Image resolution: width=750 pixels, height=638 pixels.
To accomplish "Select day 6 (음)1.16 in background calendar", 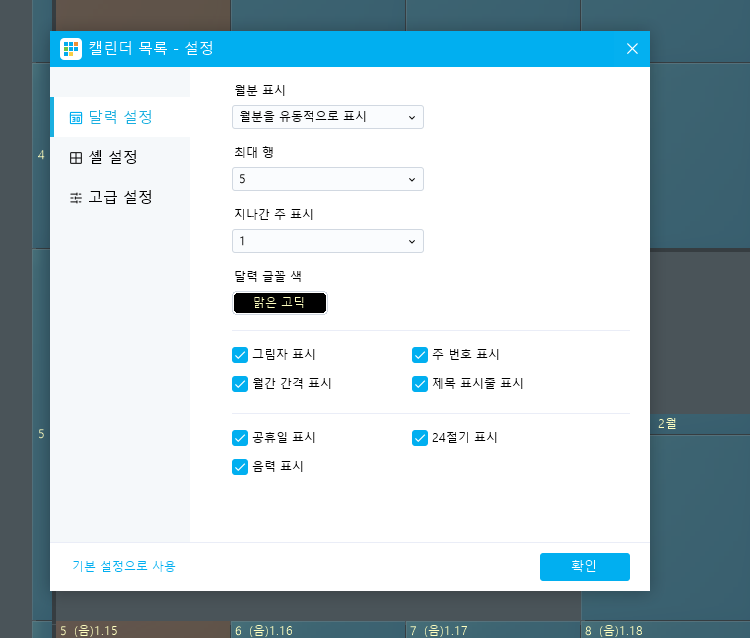I will tap(264, 631).
